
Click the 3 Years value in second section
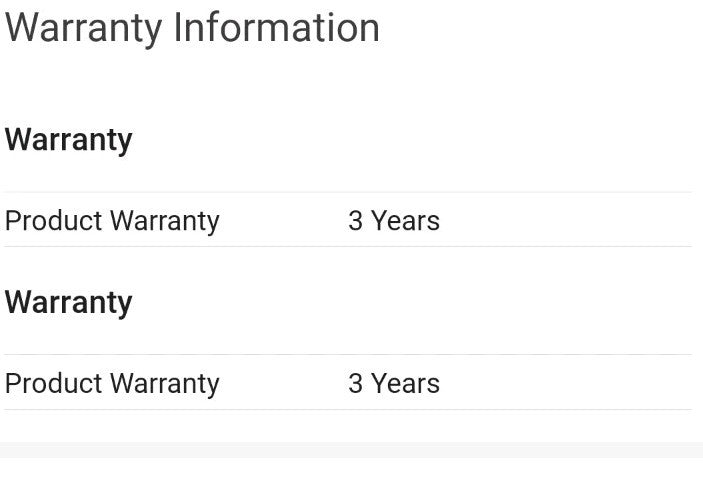[x=393, y=384]
